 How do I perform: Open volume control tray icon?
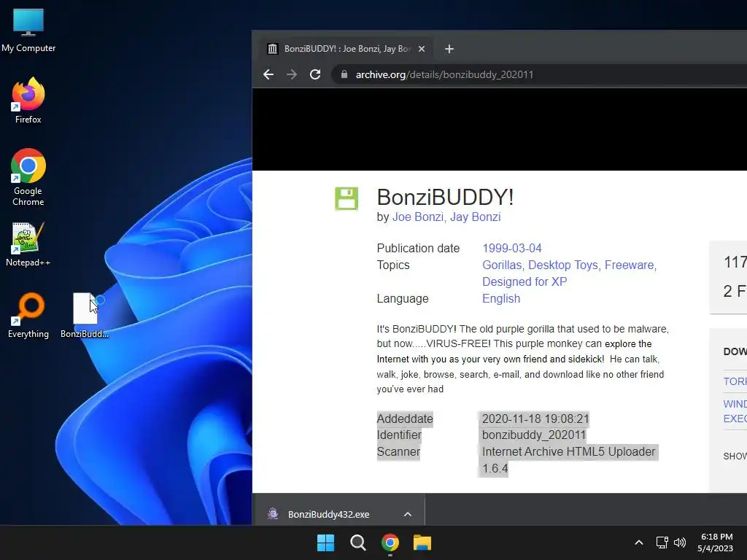click(680, 542)
